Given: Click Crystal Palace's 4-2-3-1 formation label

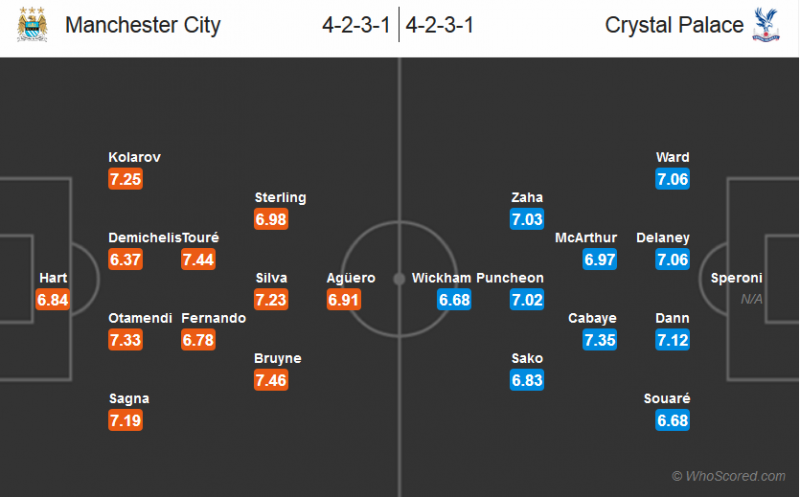Looking at the screenshot, I should [440, 25].
